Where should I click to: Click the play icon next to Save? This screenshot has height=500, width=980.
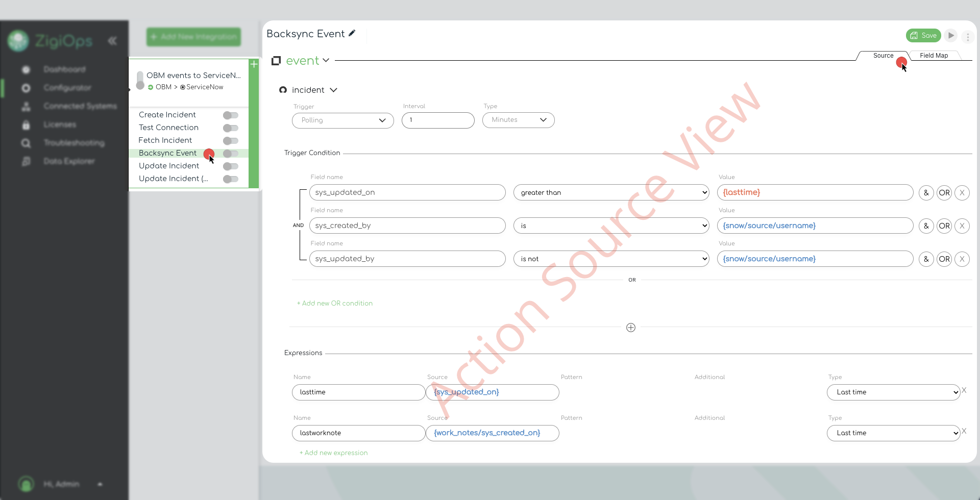950,36
